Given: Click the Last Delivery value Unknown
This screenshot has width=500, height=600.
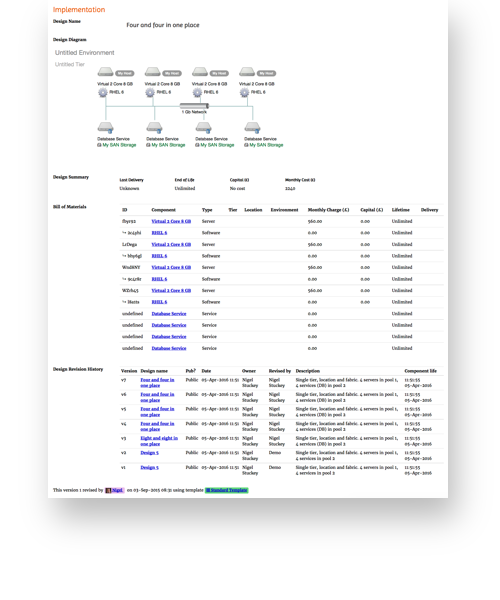Looking at the screenshot, I should pos(129,188).
